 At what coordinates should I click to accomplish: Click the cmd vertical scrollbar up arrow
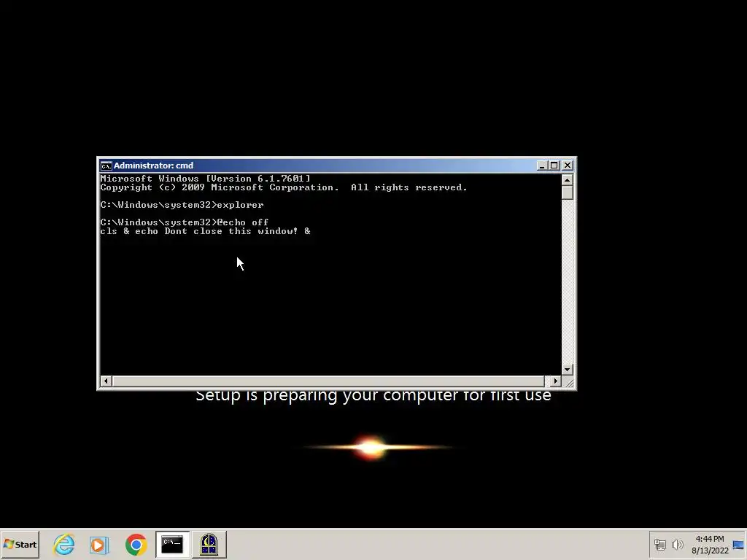(x=567, y=179)
